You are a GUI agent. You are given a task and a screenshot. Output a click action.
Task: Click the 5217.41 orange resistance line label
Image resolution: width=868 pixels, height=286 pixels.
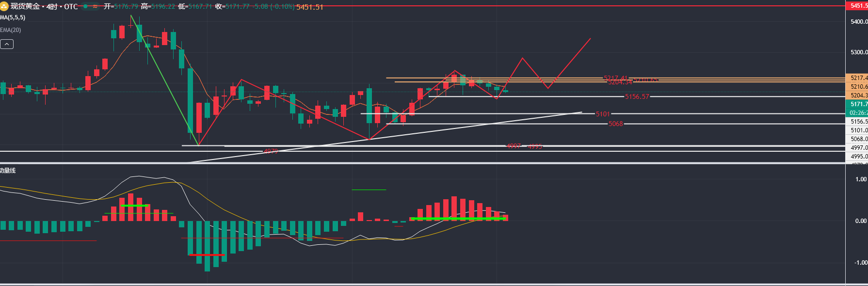tap(615, 78)
